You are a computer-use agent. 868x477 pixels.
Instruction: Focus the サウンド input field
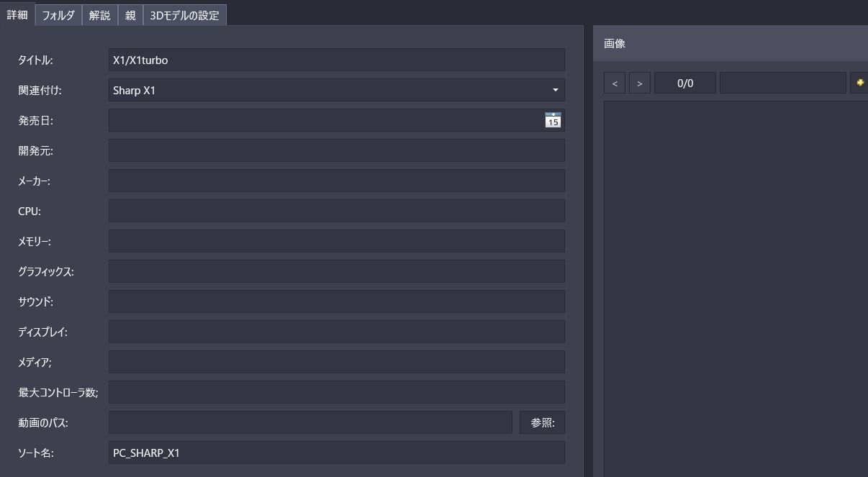[337, 301]
